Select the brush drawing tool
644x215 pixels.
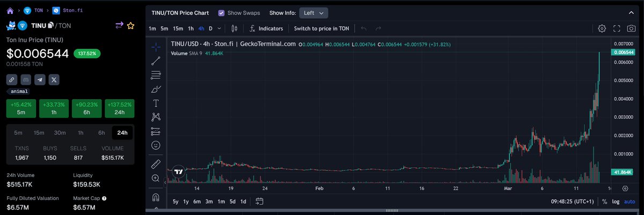coord(156,89)
